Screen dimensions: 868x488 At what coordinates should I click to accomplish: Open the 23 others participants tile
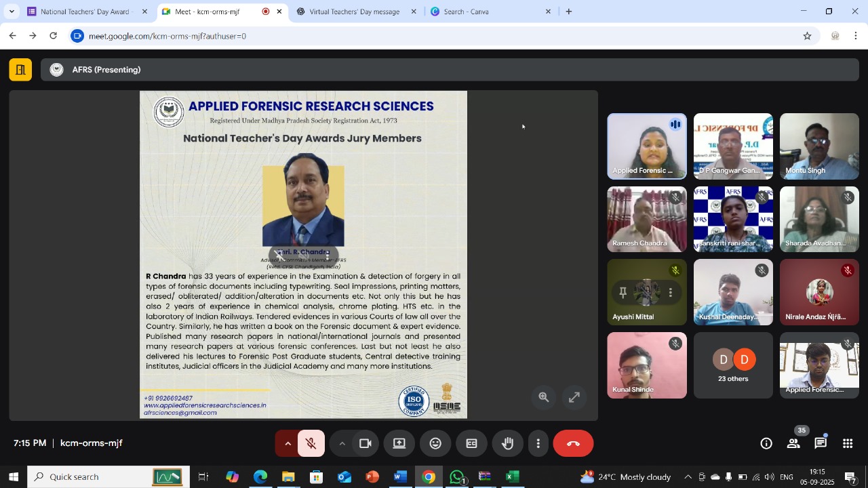(733, 365)
